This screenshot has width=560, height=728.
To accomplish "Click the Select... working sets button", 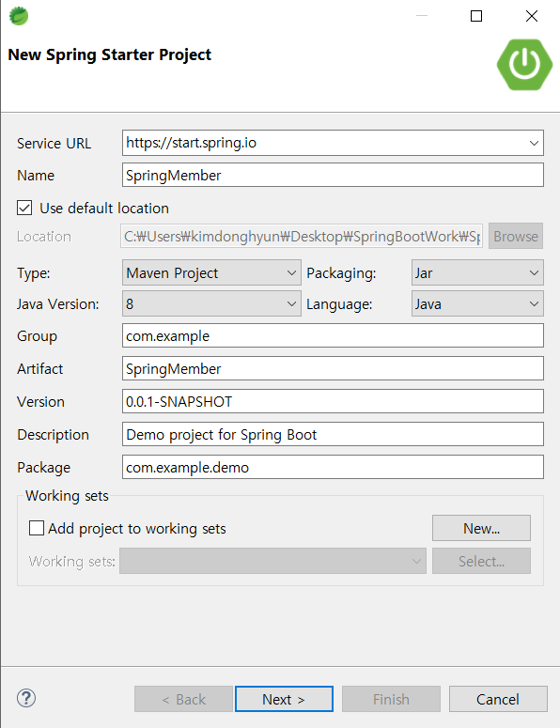I will click(481, 561).
